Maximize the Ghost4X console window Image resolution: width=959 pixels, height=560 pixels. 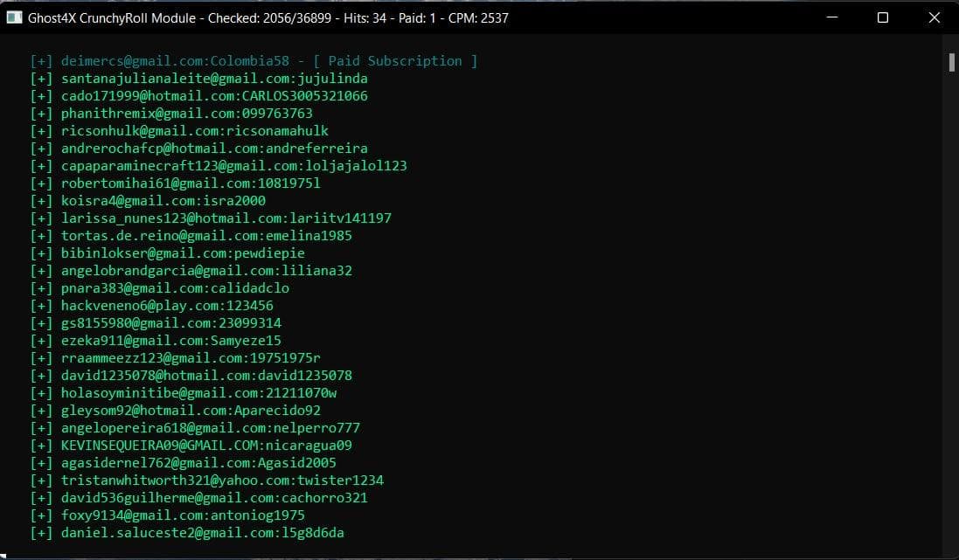(883, 17)
